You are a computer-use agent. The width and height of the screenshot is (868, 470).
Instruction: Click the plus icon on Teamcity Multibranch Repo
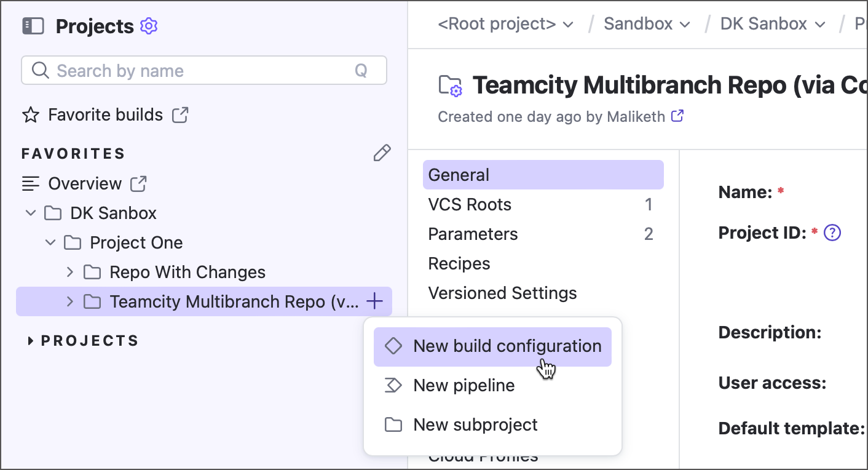pyautogui.click(x=374, y=301)
